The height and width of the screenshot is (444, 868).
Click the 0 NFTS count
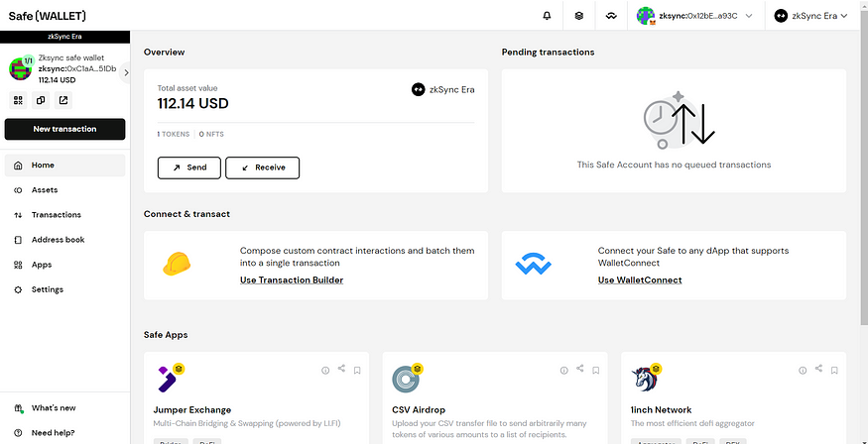(x=211, y=135)
